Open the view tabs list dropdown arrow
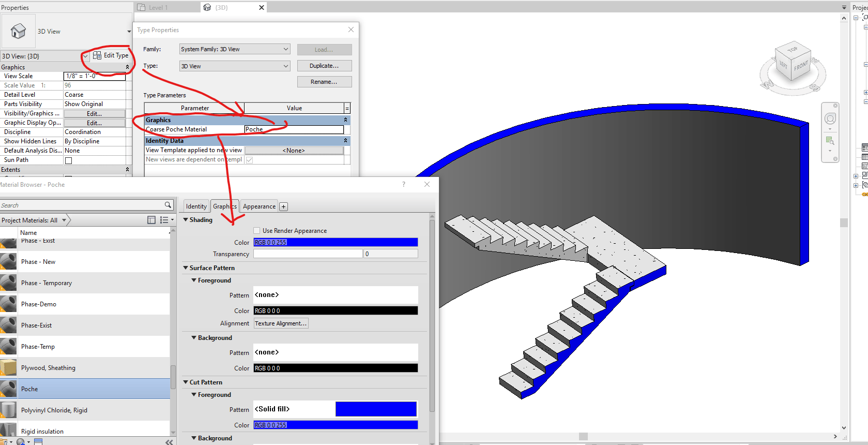868x445 pixels. coord(844,7)
